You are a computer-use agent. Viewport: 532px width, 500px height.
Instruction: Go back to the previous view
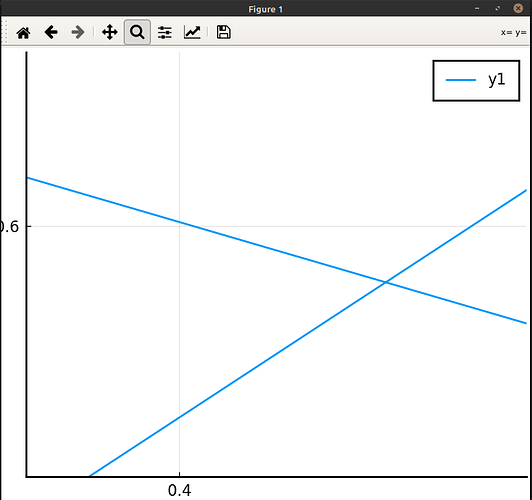tap(51, 32)
